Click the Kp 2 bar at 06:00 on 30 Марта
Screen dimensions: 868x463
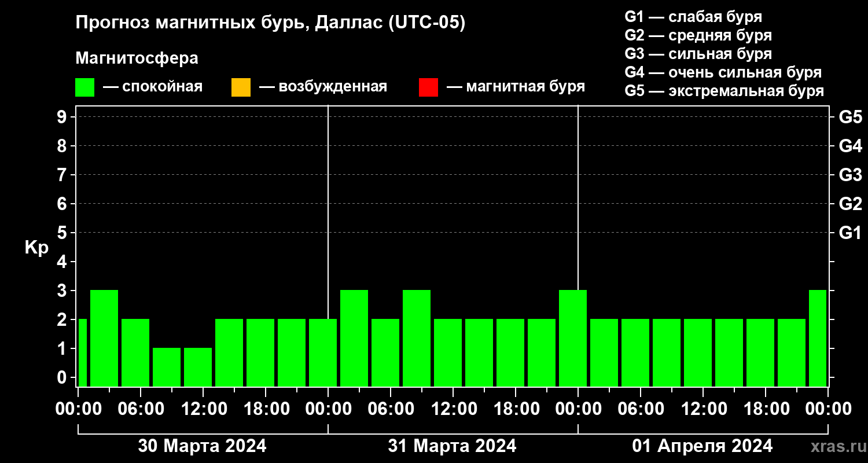(135, 352)
